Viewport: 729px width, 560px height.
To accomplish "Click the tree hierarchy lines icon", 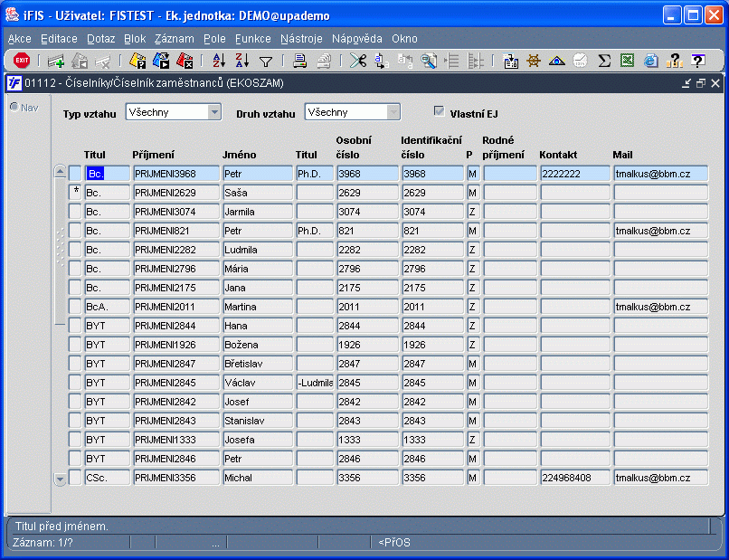I will point(475,61).
